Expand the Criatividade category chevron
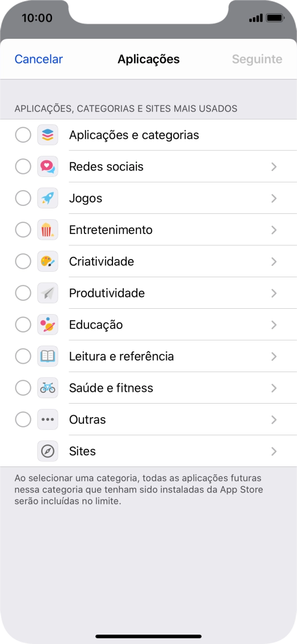Screen dimensions: 297x644 tap(274, 262)
